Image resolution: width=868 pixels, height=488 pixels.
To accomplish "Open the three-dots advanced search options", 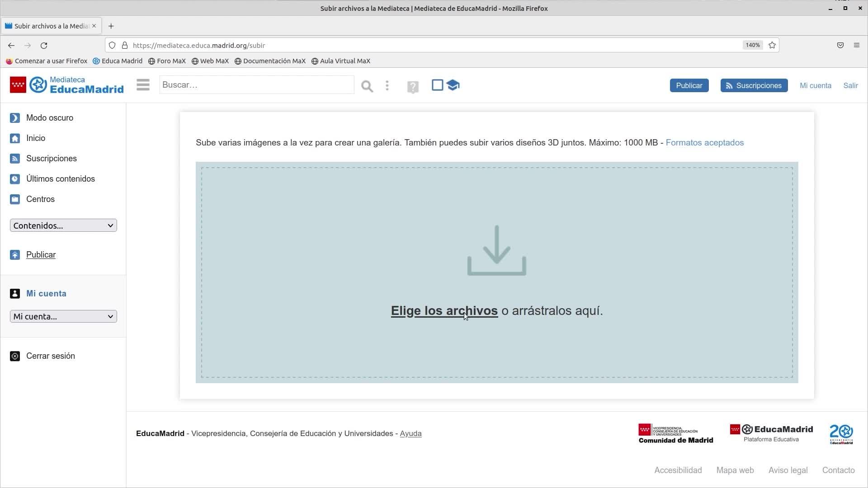I will pyautogui.click(x=387, y=85).
